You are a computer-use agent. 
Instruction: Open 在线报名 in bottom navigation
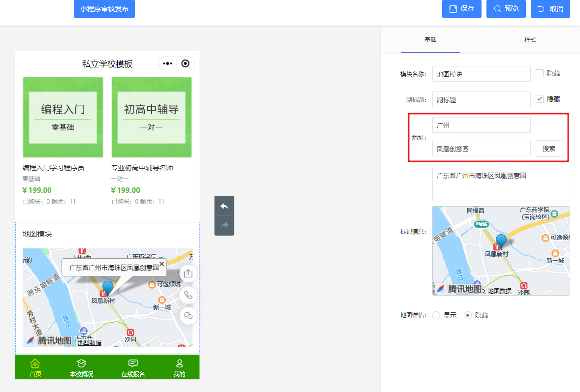133,367
